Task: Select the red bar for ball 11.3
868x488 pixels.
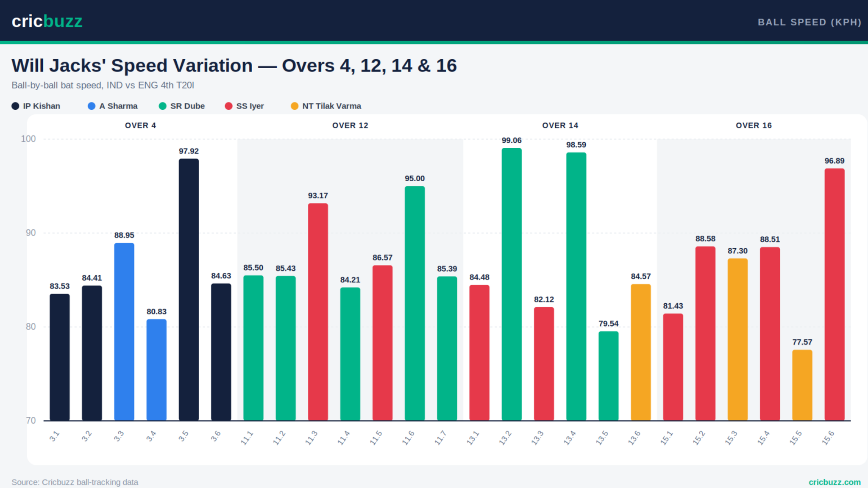Action: 318,312
